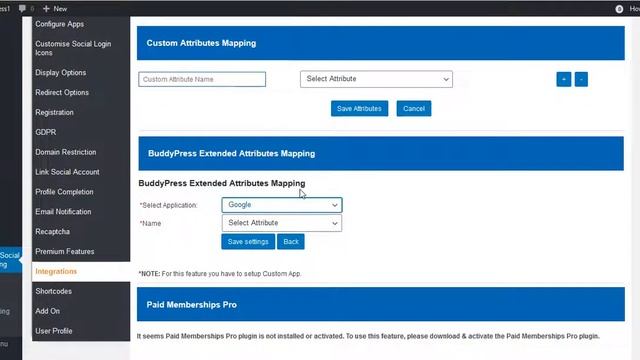Click the Paid Memberships Pro not installed message

[368, 336]
